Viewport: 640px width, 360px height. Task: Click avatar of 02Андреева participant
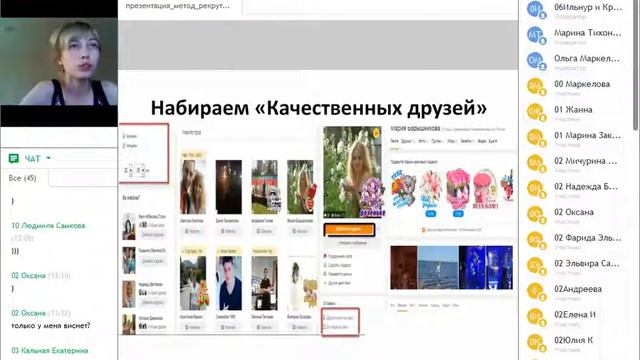pos(536,291)
